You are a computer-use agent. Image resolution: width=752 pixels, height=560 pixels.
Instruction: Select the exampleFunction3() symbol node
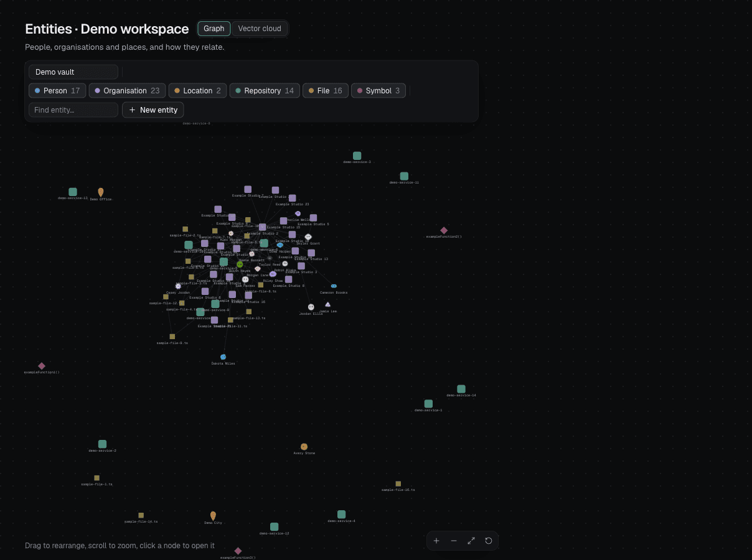coord(238,551)
